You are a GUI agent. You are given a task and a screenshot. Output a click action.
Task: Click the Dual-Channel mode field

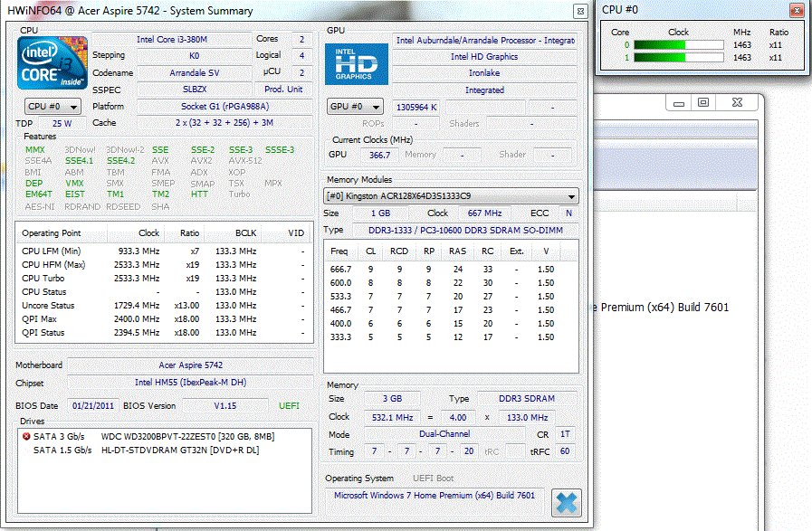coord(444,434)
